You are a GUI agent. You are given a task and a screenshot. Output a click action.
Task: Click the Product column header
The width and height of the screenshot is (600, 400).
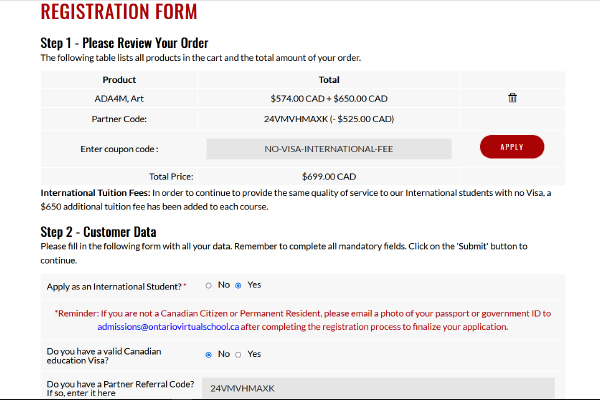[119, 80]
